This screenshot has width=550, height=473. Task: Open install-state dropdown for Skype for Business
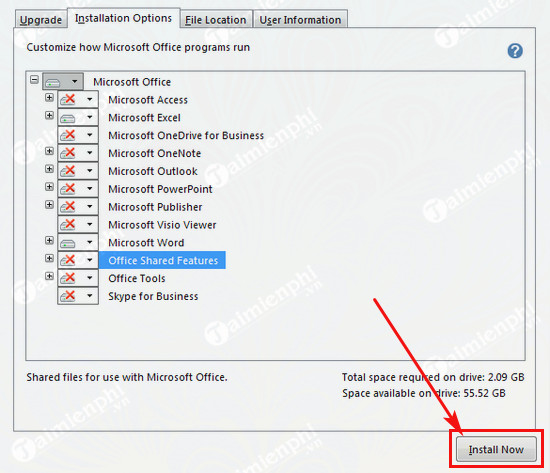[x=78, y=296]
